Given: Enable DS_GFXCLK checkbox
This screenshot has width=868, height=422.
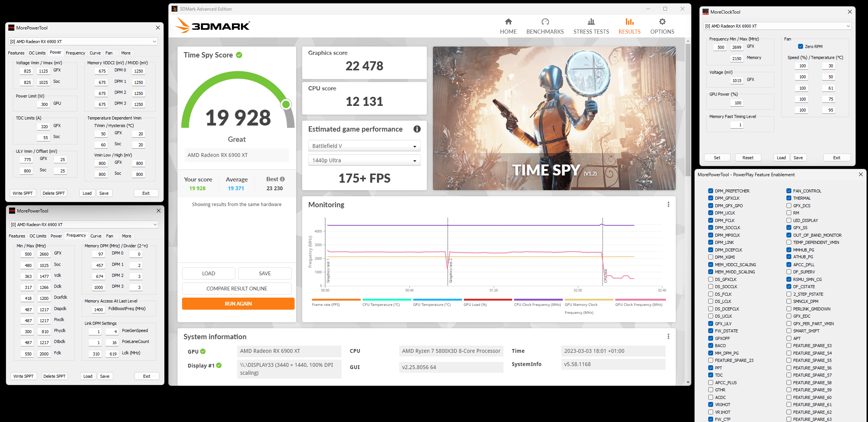Looking at the screenshot, I should 710,279.
